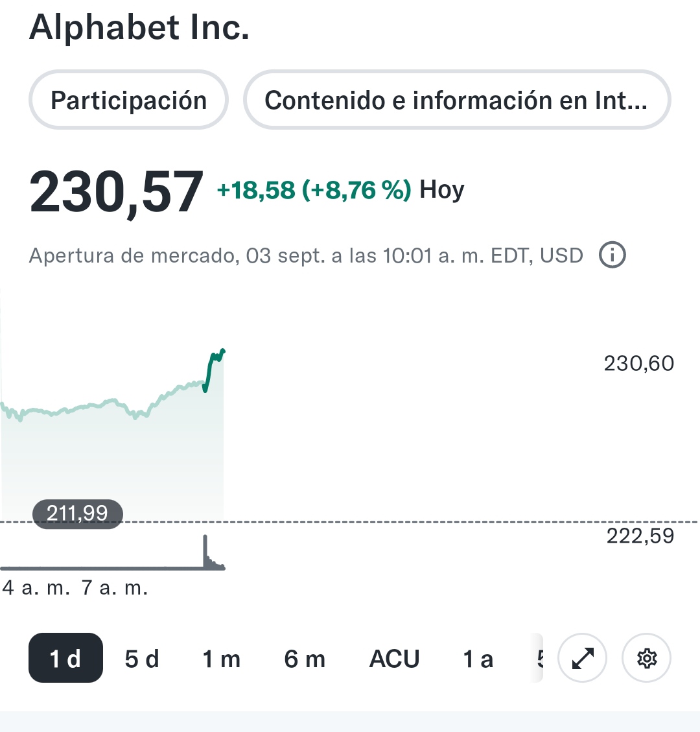Click the 211,99 previous close label
The image size is (700, 732).
tap(77, 514)
